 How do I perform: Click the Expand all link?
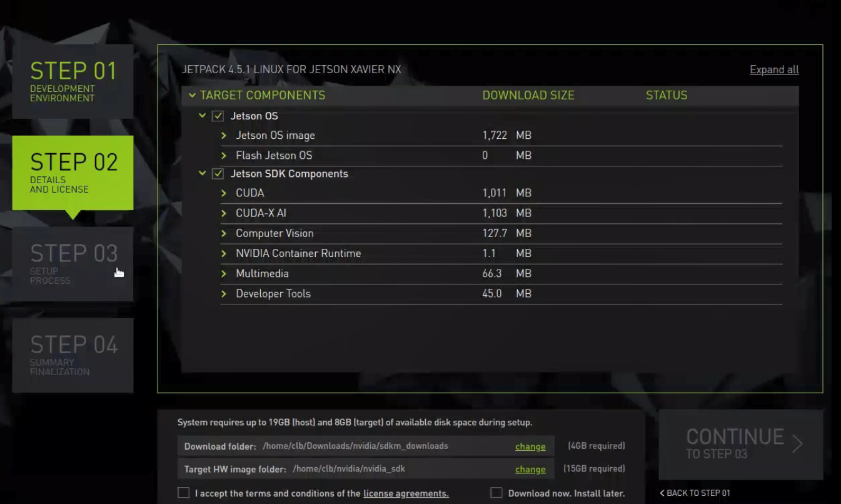pyautogui.click(x=774, y=69)
